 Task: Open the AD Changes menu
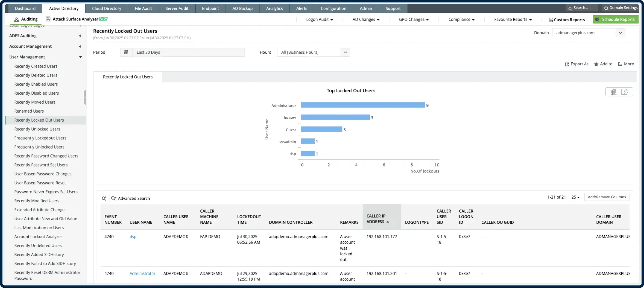(366, 19)
